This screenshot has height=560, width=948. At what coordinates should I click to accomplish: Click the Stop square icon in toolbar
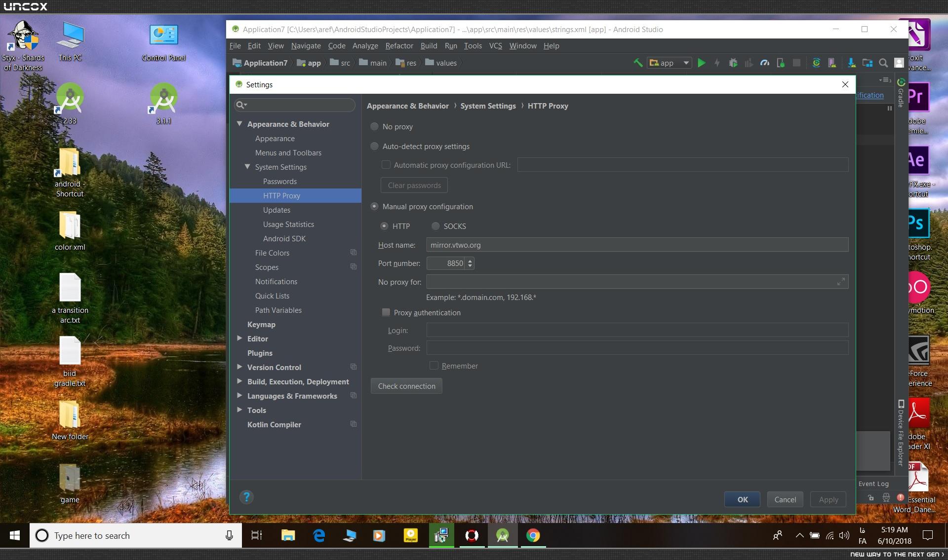[796, 63]
